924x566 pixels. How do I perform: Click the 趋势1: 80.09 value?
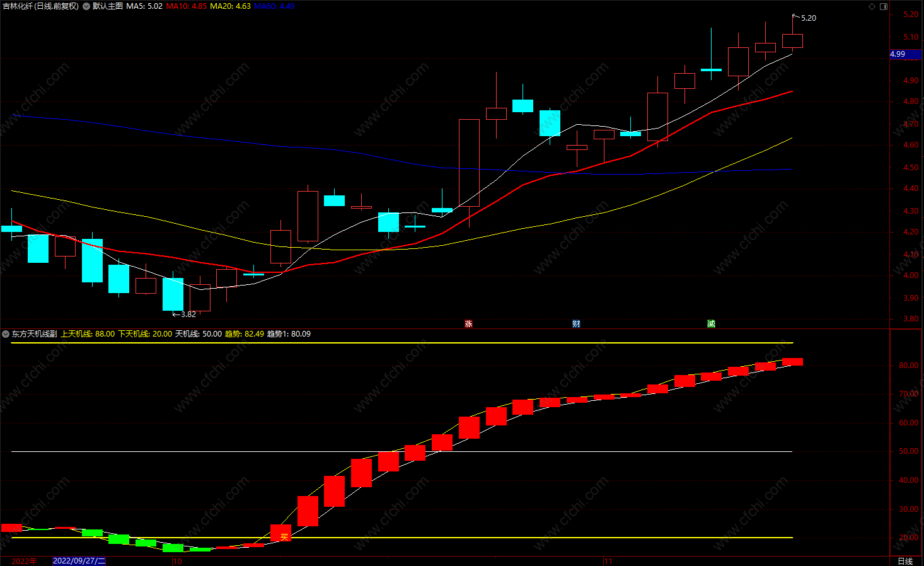[289, 334]
